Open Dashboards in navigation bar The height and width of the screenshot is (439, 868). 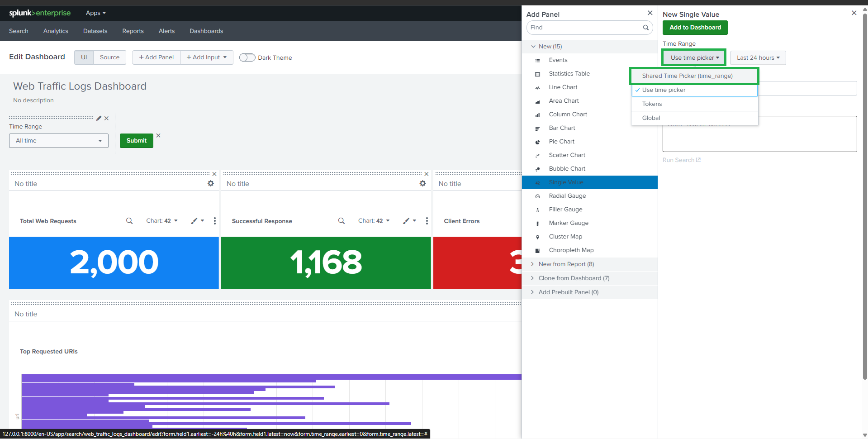(206, 31)
